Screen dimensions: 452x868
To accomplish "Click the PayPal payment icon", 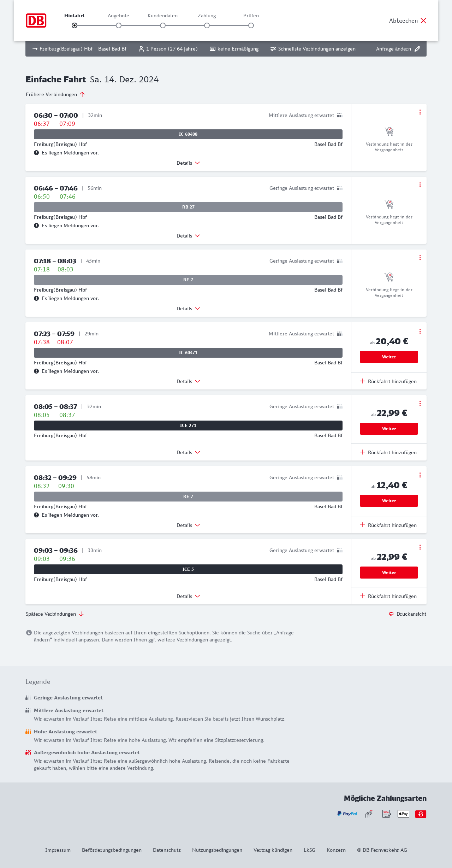I will (x=347, y=814).
